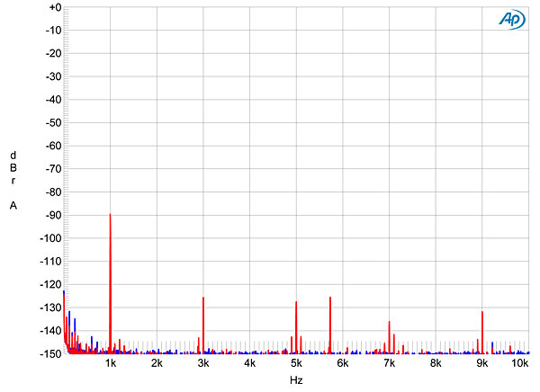Click the dBr axis title on the left
The image size is (540, 392).
(13, 167)
